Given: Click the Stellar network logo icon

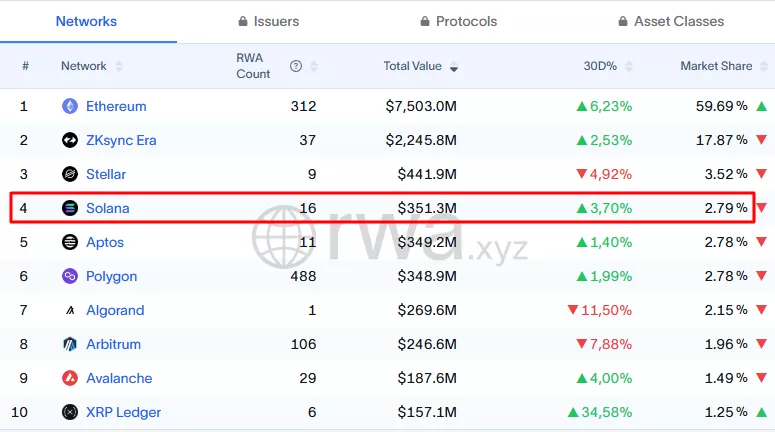Looking at the screenshot, I should (x=70, y=174).
